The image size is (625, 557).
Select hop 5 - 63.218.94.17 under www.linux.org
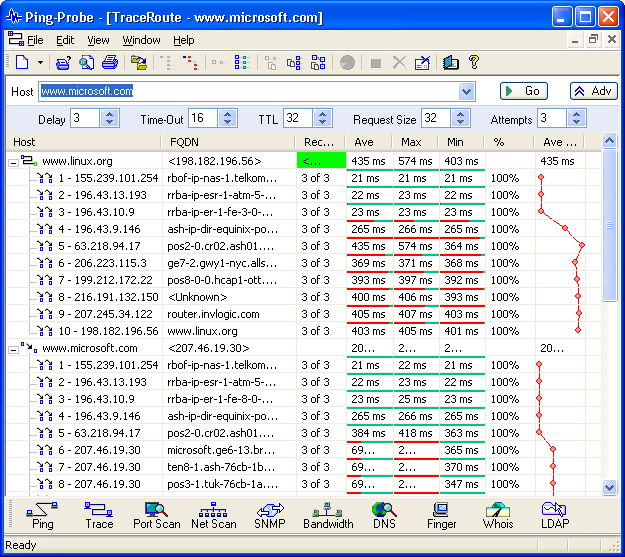[x=99, y=246]
